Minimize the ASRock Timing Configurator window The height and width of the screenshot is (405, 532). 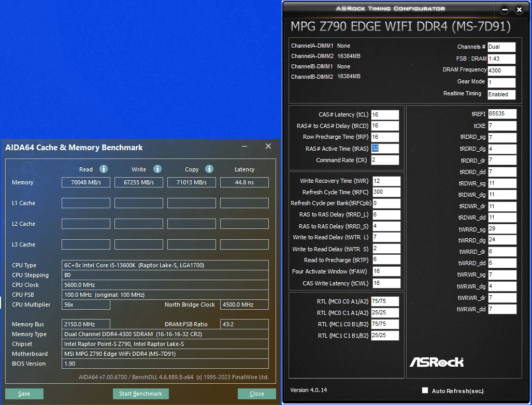coord(505,9)
